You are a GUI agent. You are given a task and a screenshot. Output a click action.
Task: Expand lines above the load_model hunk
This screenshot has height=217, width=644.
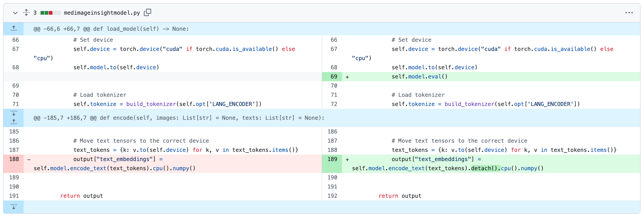(x=14, y=28)
